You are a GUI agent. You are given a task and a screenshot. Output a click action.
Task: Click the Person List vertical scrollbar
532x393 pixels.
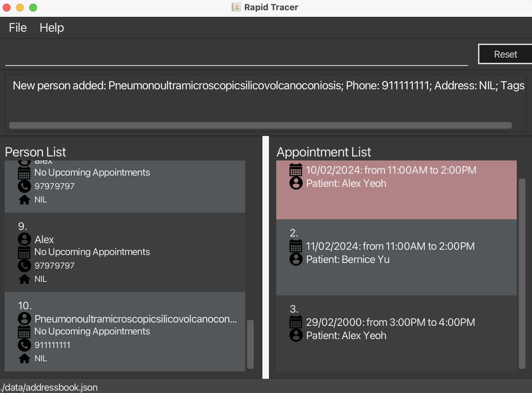coord(250,344)
